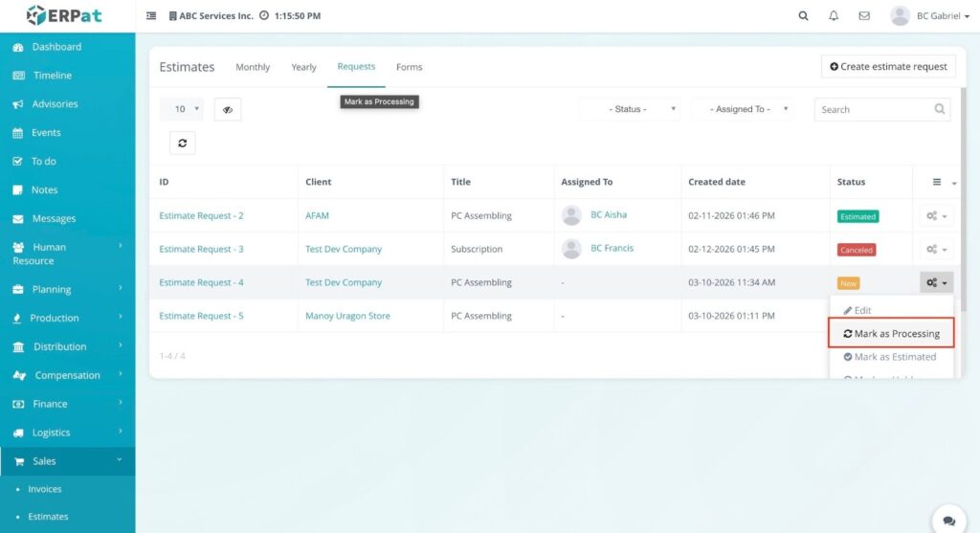Toggle sidebar with the hamburger menu icon
This screenshot has width=980, height=533.
point(151,16)
